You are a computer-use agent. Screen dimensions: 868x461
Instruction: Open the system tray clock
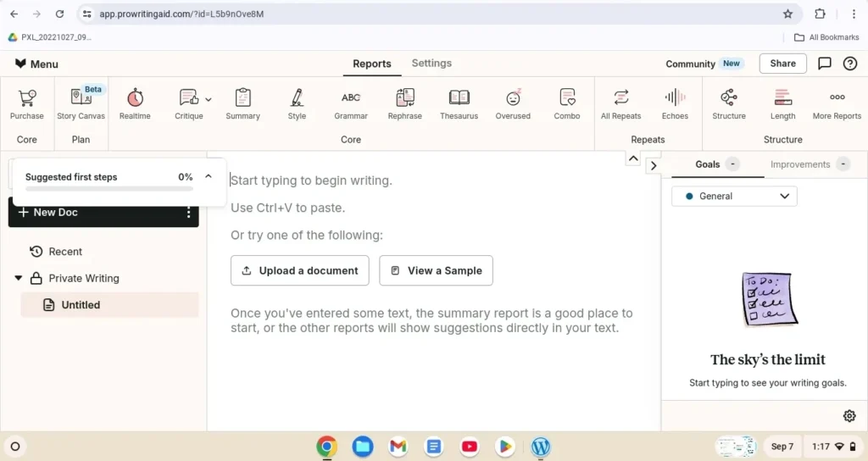pyautogui.click(x=821, y=447)
